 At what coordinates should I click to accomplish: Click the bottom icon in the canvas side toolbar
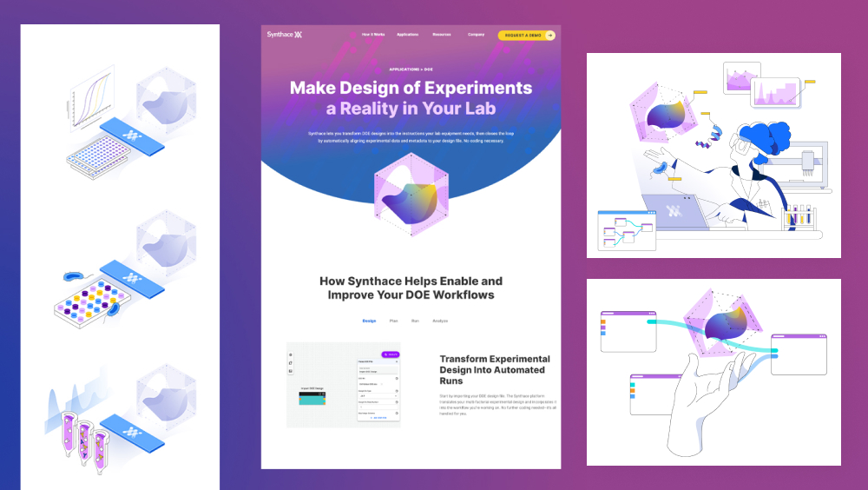[291, 371]
